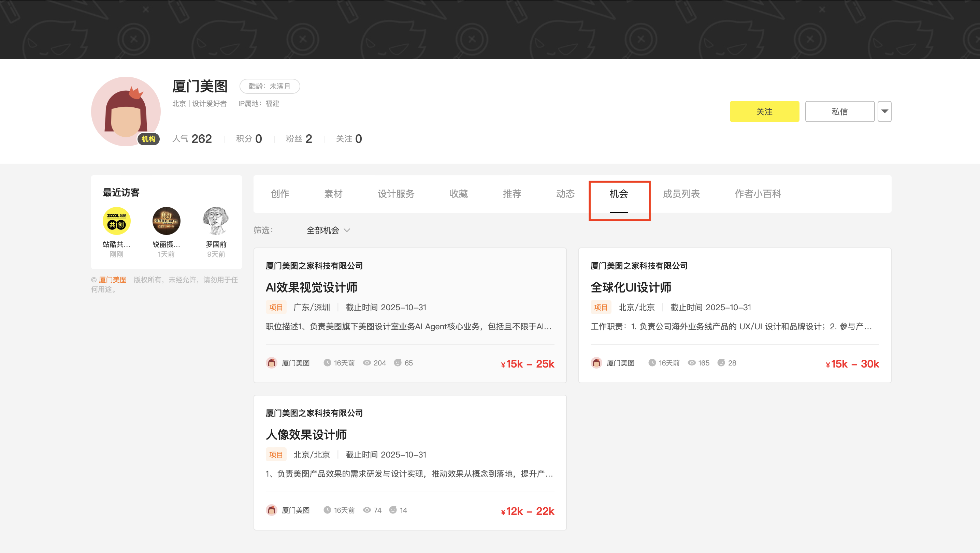Click description of 全球化UI设计师 job
Image resolution: width=980 pixels, height=553 pixels.
pos(731,327)
